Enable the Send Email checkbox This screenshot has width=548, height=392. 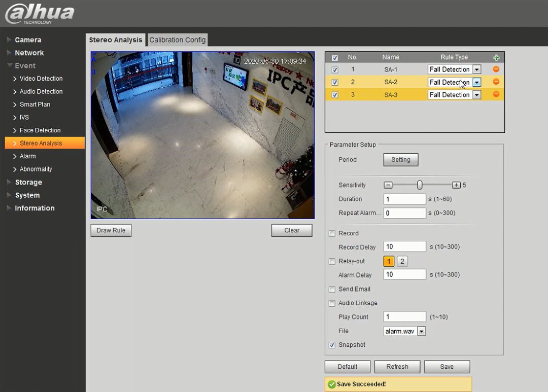[332, 290]
